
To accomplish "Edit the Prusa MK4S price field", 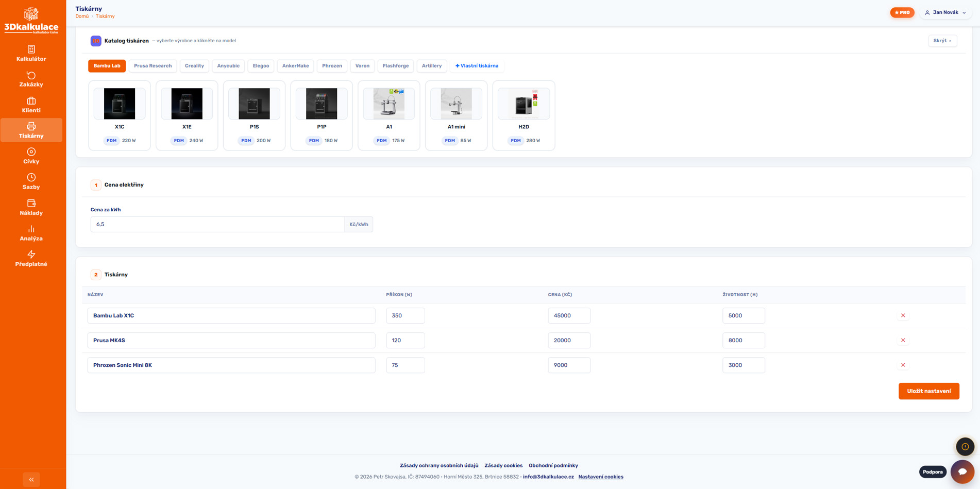I will tap(569, 340).
